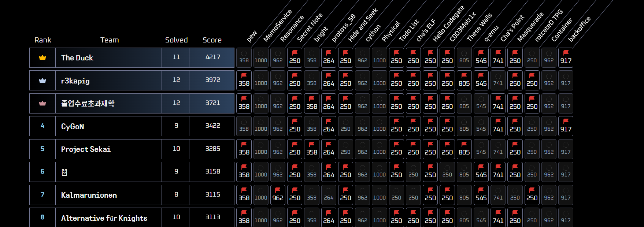
Task: Open CyGoN's solved Cha's Point 741 flag
Action: pyautogui.click(x=498, y=126)
